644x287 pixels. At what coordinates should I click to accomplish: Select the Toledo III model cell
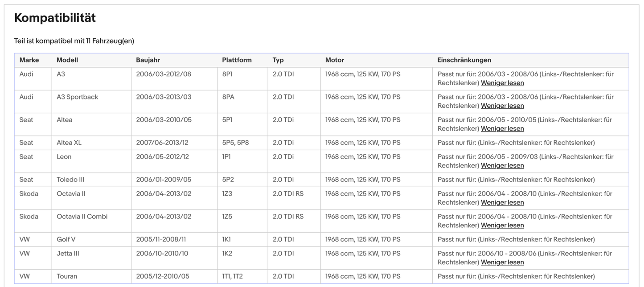coord(70,180)
